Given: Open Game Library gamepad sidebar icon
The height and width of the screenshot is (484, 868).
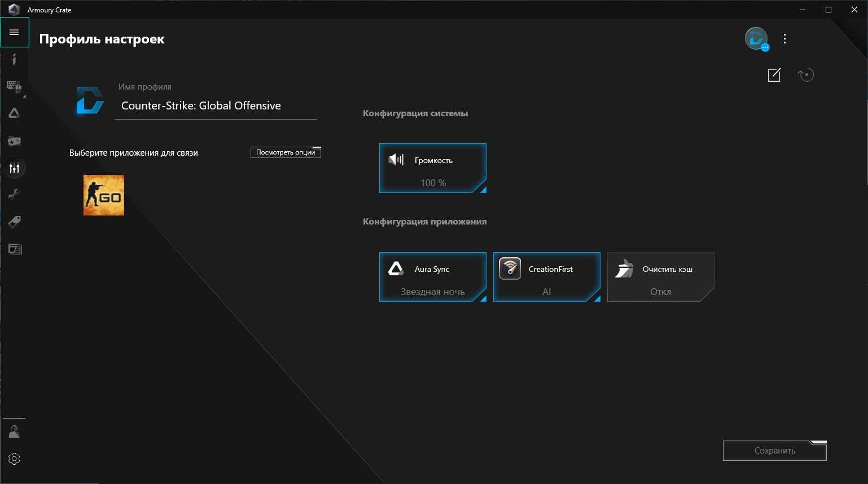Looking at the screenshot, I should (14, 141).
